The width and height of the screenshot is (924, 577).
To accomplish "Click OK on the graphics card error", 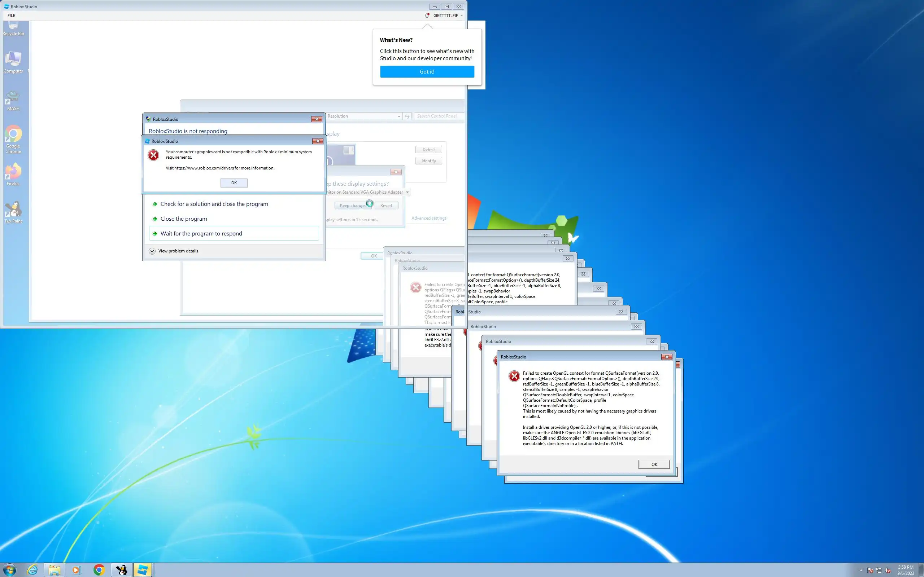I will tap(234, 183).
